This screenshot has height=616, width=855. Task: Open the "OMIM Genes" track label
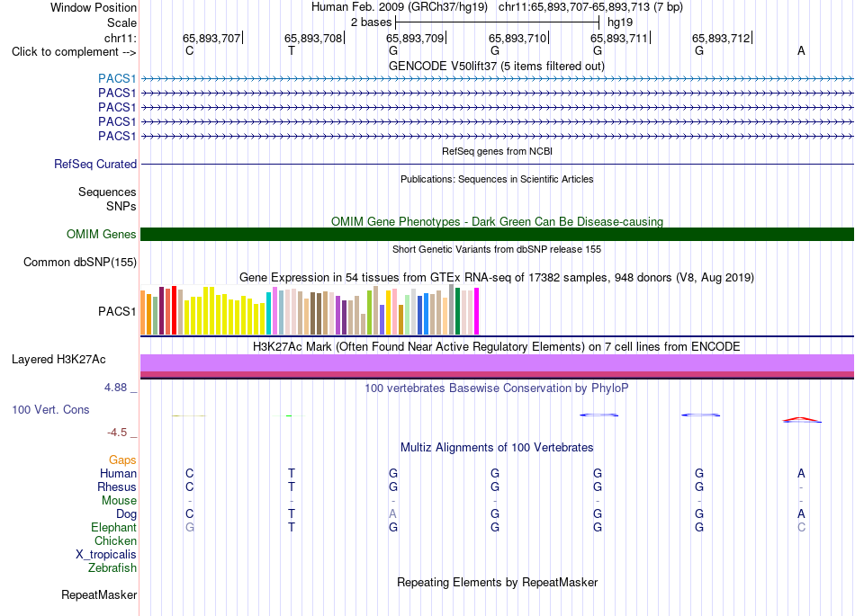[102, 234]
